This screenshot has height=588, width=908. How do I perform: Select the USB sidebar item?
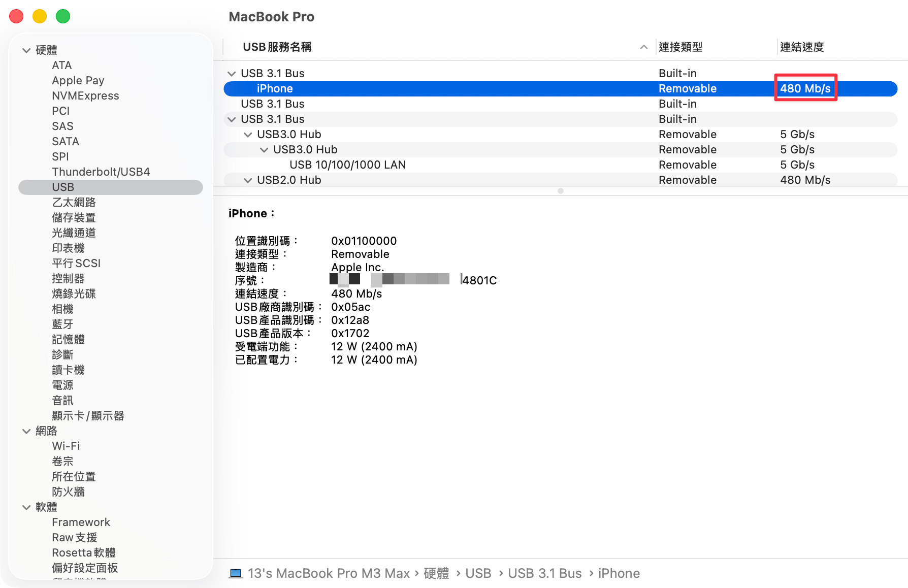click(x=111, y=187)
